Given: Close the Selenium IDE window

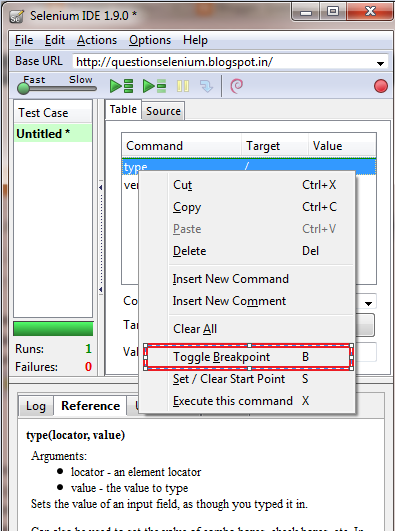Looking at the screenshot, I should point(370,12).
